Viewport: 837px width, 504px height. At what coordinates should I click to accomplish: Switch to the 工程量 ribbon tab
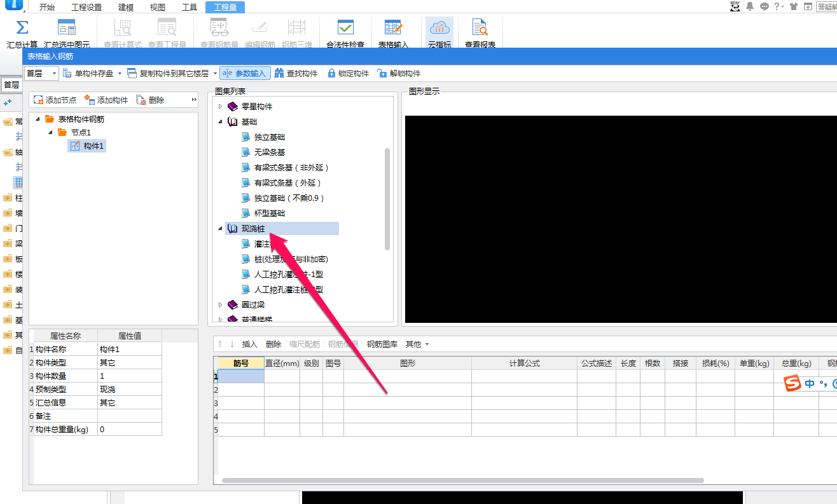(225, 8)
